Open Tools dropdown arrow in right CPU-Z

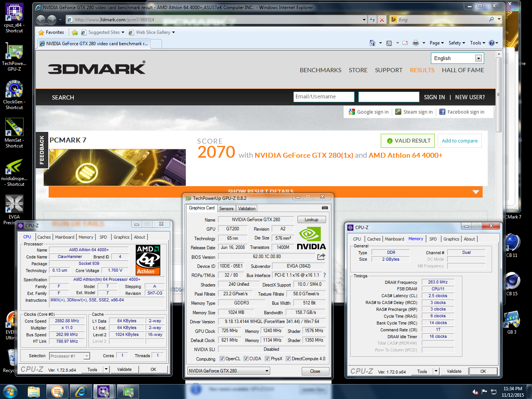tap(436, 371)
